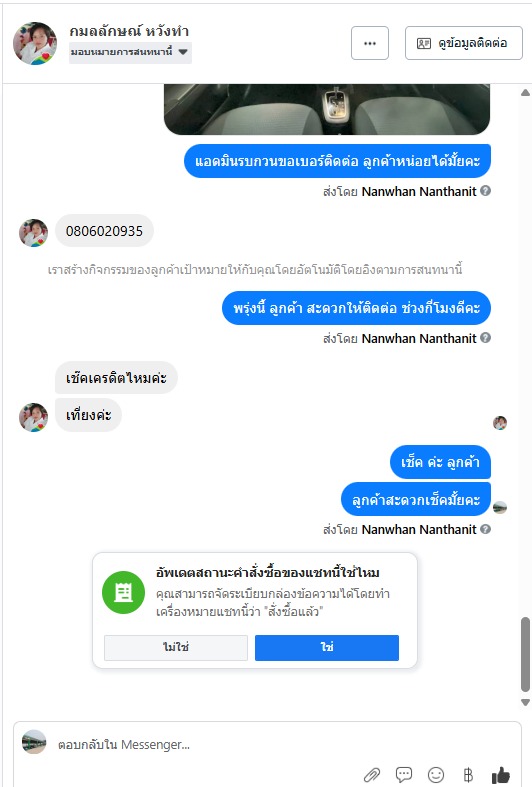Viewport: 532px width, 787px height.
Task: Click the customer name กมลลักษณ์ หวังทำ
Action: pyautogui.click(x=129, y=31)
